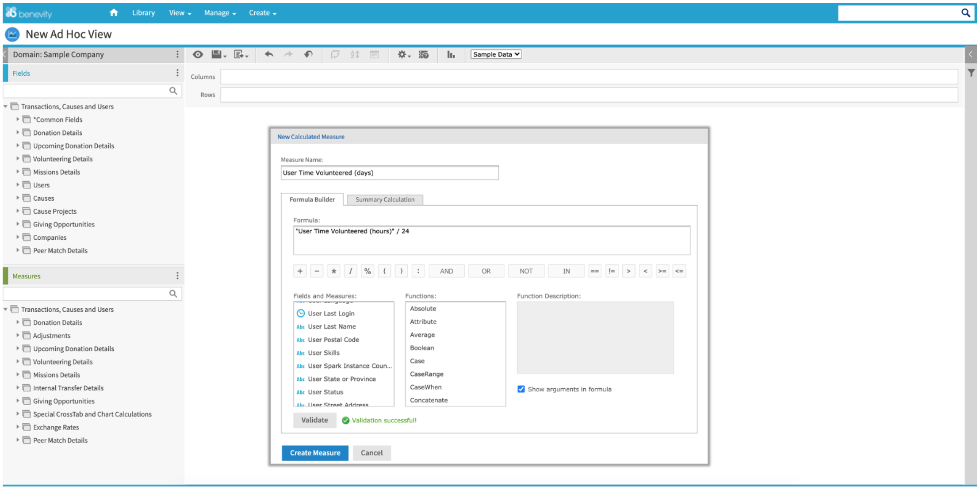Insert the OR operator
This screenshot has height=490, width=980.
coord(486,271)
